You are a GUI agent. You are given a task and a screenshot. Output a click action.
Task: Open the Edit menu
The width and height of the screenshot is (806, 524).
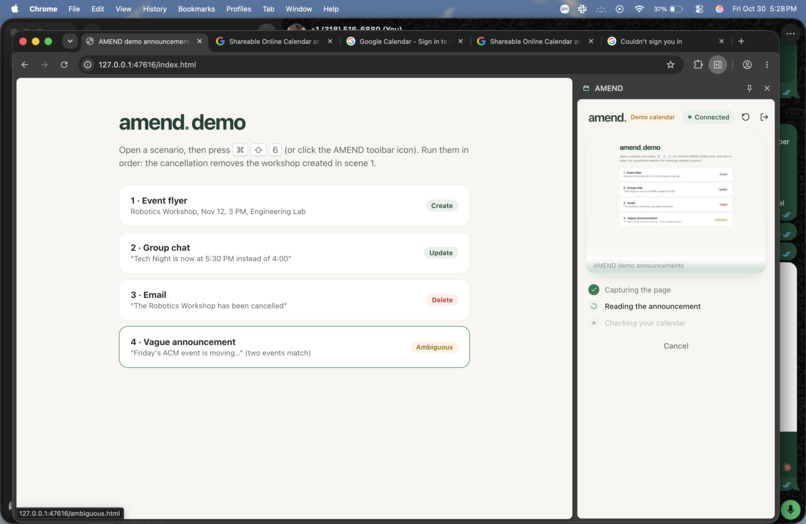(98, 9)
